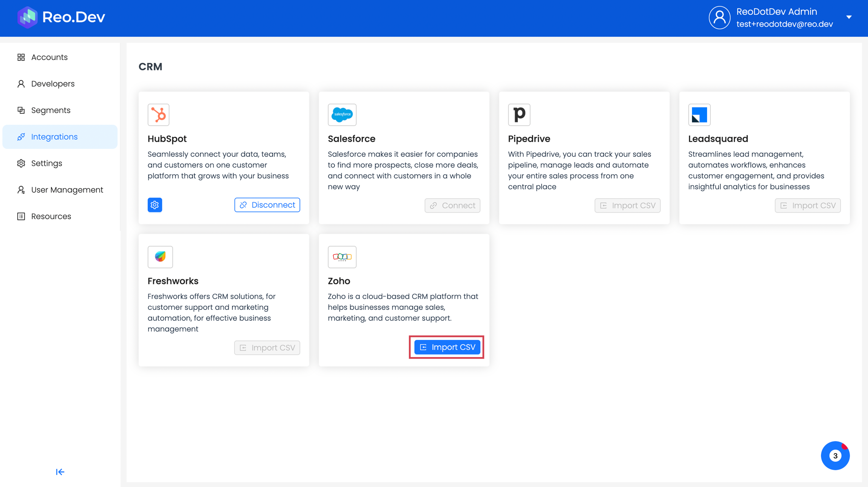The image size is (868, 487).
Task: Click the user avatar icon
Action: pos(719,18)
